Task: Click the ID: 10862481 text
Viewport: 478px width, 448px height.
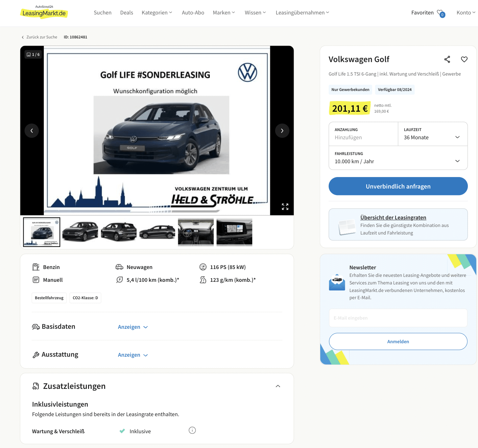Action: tap(76, 37)
